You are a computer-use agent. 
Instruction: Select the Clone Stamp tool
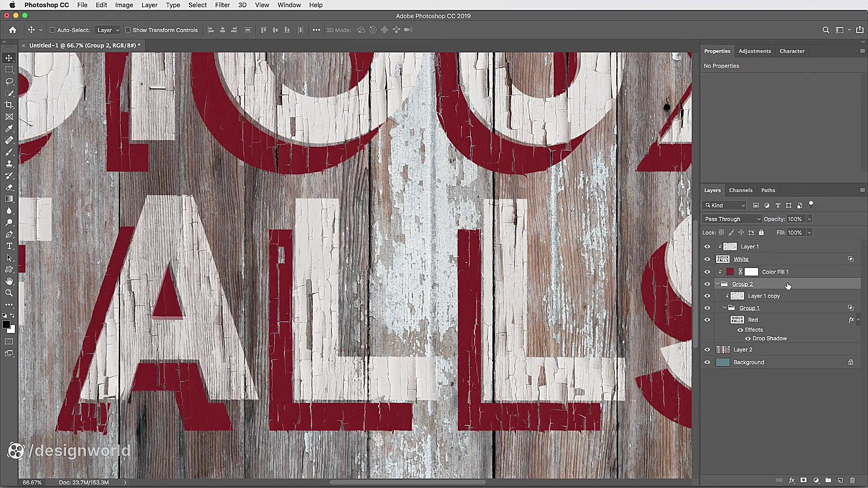9,164
